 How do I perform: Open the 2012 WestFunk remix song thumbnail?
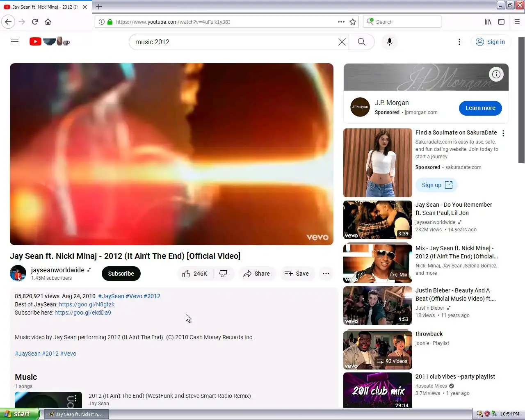[x=48, y=400]
